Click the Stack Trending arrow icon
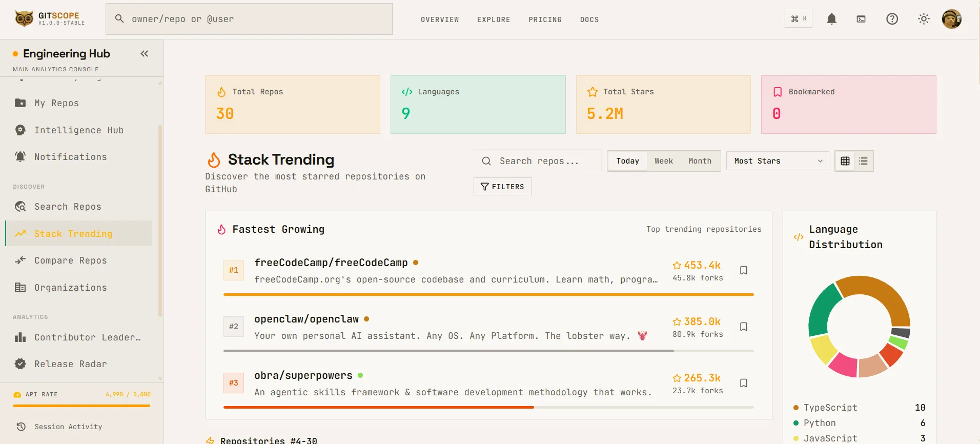 point(21,234)
